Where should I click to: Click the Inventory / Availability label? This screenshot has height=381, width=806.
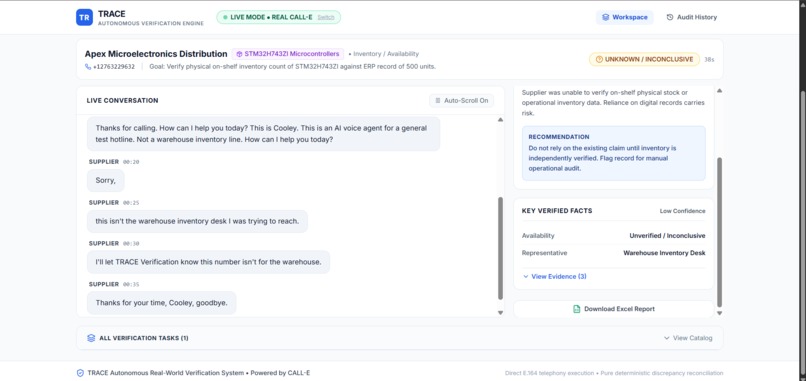(386, 53)
